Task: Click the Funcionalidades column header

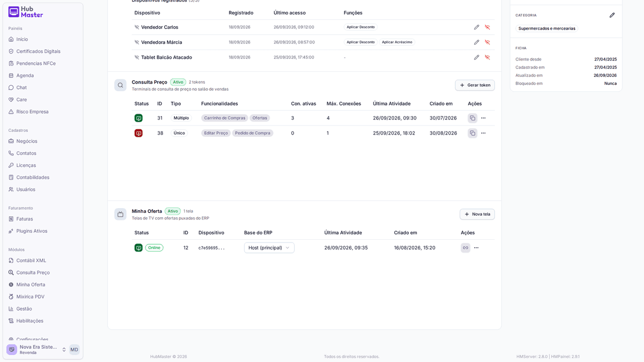Action: (219, 104)
